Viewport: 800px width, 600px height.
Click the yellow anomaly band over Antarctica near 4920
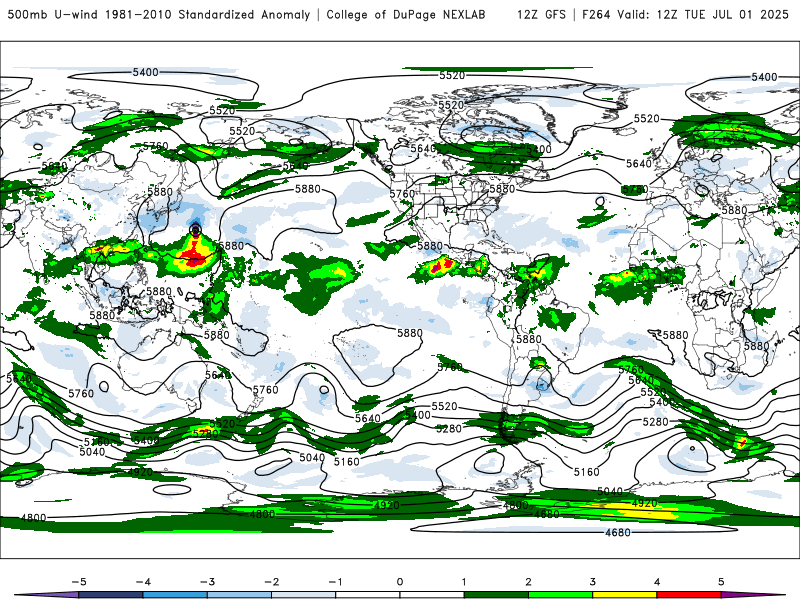tap(633, 510)
